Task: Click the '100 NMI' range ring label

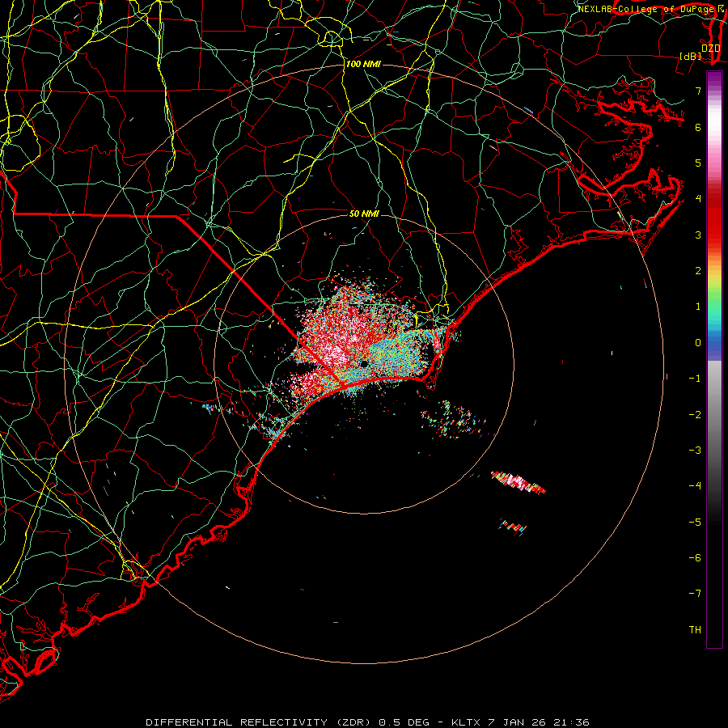Action: pos(363,64)
